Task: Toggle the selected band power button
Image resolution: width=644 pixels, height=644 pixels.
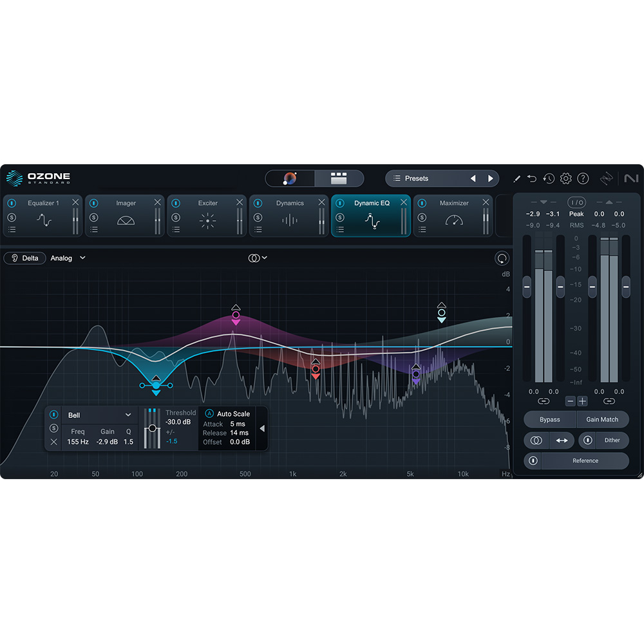Action: 54,414
